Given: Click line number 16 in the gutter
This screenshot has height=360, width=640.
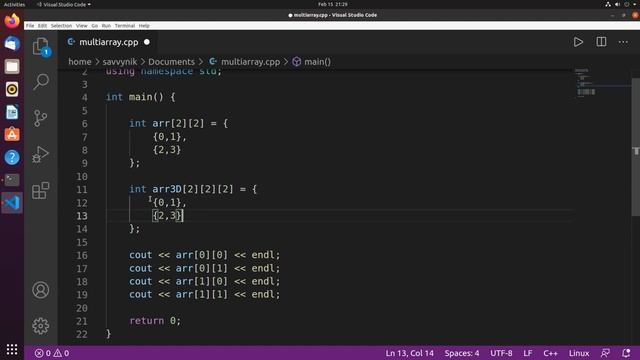Looking at the screenshot, I should click(82, 256).
